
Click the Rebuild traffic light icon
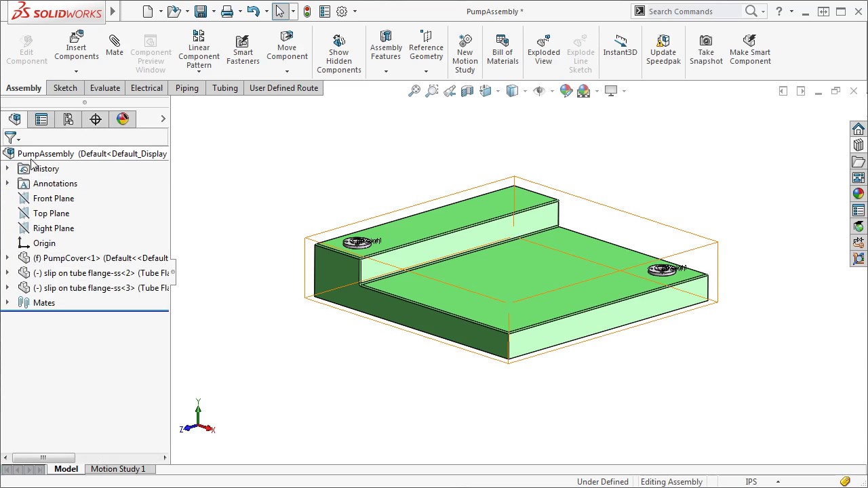tap(307, 11)
